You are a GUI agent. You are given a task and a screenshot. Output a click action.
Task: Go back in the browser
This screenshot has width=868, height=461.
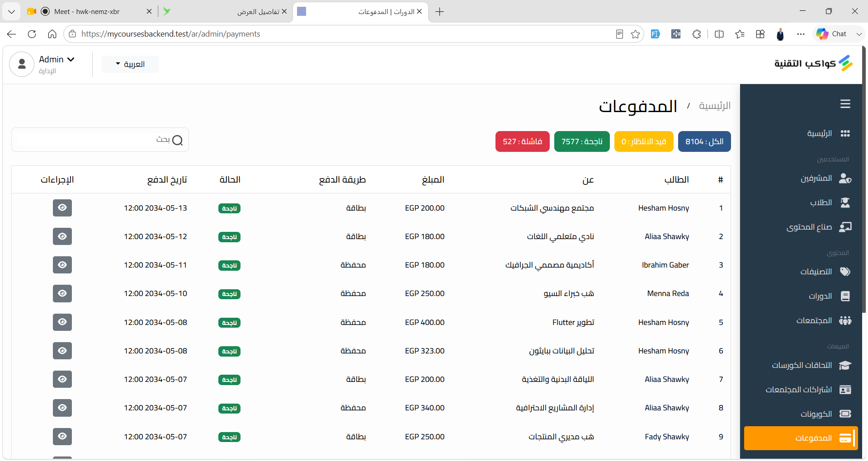click(x=12, y=34)
